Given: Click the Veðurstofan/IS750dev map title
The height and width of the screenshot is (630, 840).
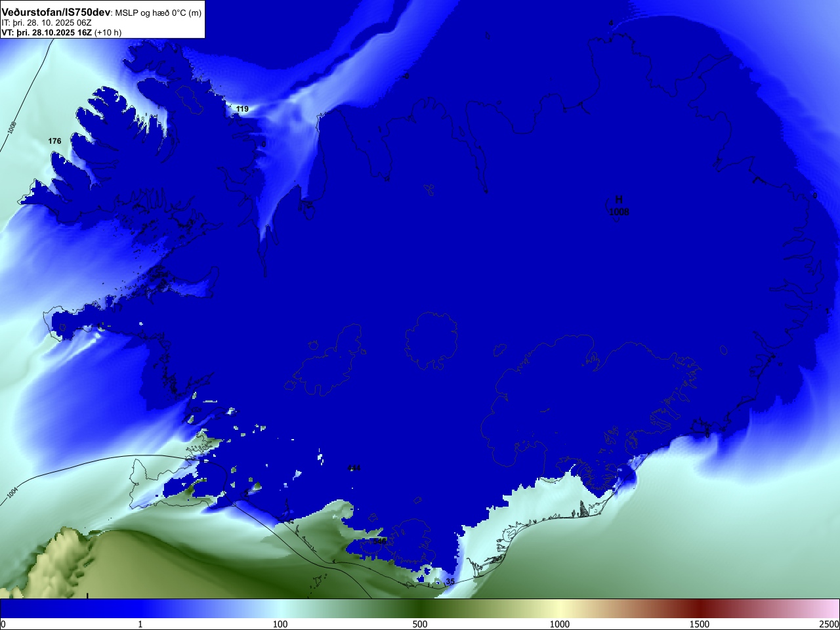Looking at the screenshot, I should pyautogui.click(x=56, y=12).
